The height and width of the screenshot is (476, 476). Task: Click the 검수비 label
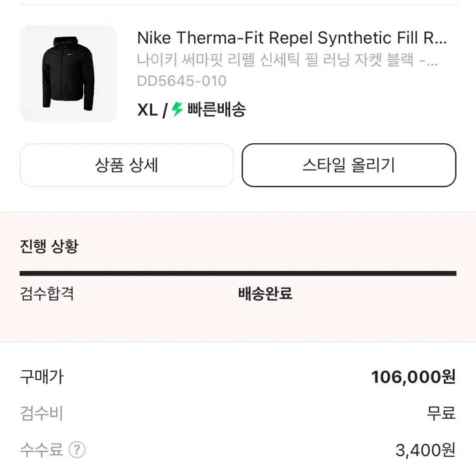tap(42, 413)
